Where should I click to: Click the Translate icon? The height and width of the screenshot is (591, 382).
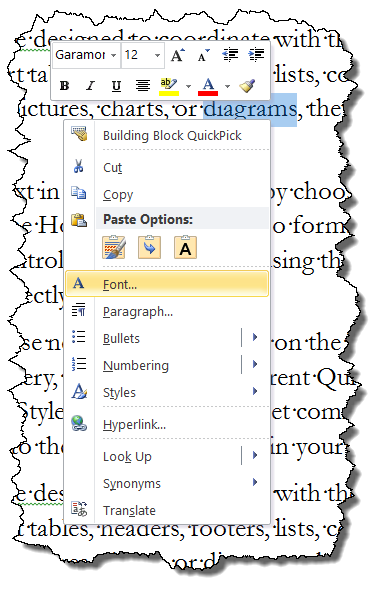coord(79,508)
